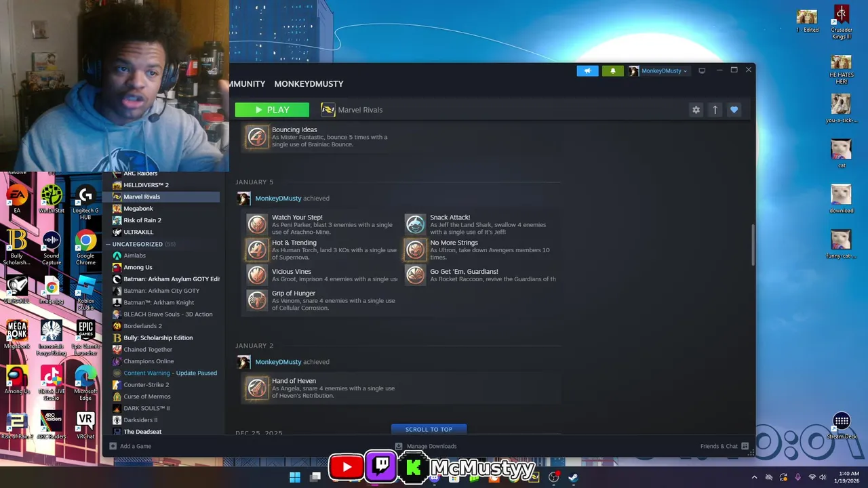This screenshot has height=488, width=868.
Task: Click the Bouncing Ideas achievement icon
Action: [x=257, y=137]
